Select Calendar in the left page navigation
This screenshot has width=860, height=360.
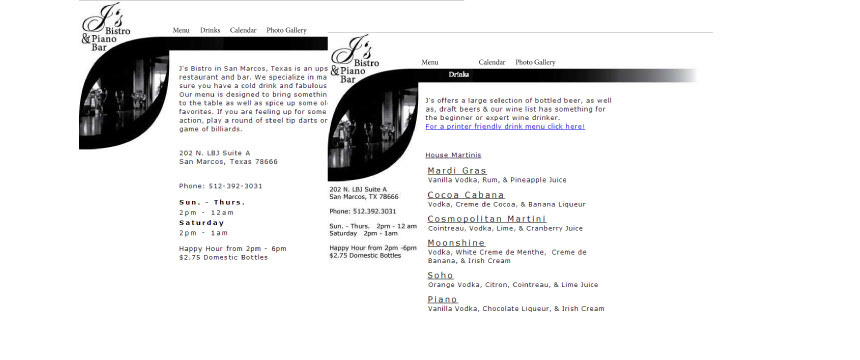[243, 30]
